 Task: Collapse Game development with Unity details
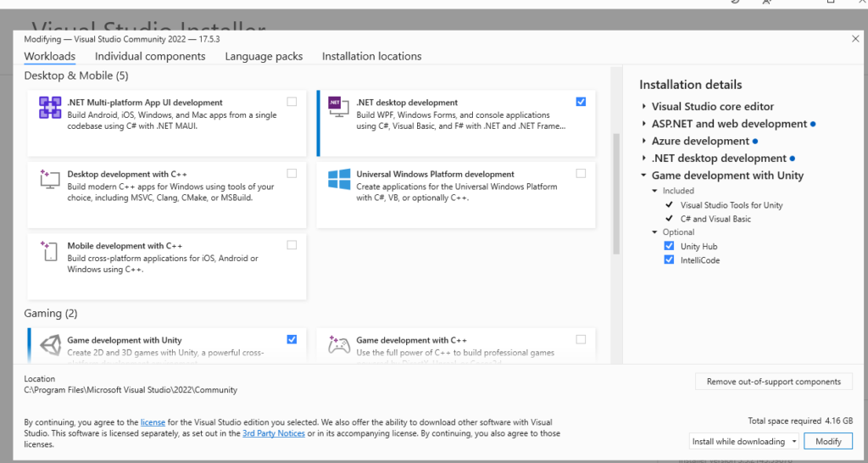pyautogui.click(x=644, y=175)
